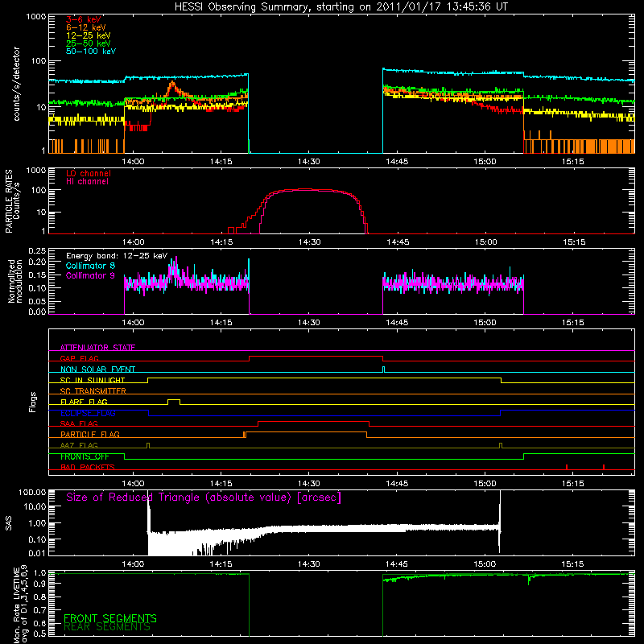Click the 15:15 tick label under the Flags panel
Screen dimensions: 644x644
[573, 484]
